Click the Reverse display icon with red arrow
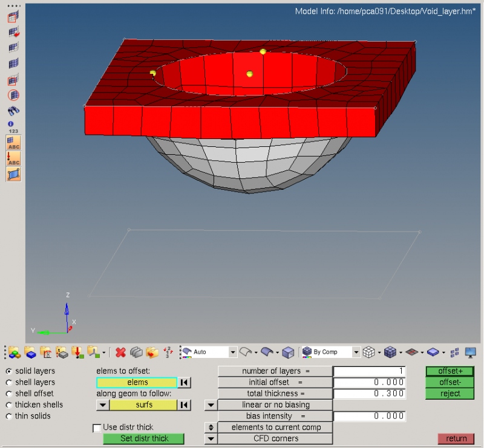Screen dimensions: 484x448 13,32
